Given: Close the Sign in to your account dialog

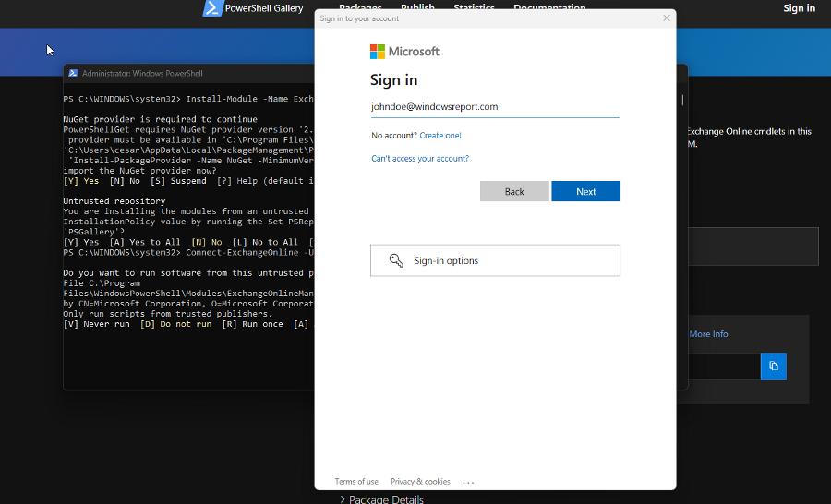Looking at the screenshot, I should 666,18.
